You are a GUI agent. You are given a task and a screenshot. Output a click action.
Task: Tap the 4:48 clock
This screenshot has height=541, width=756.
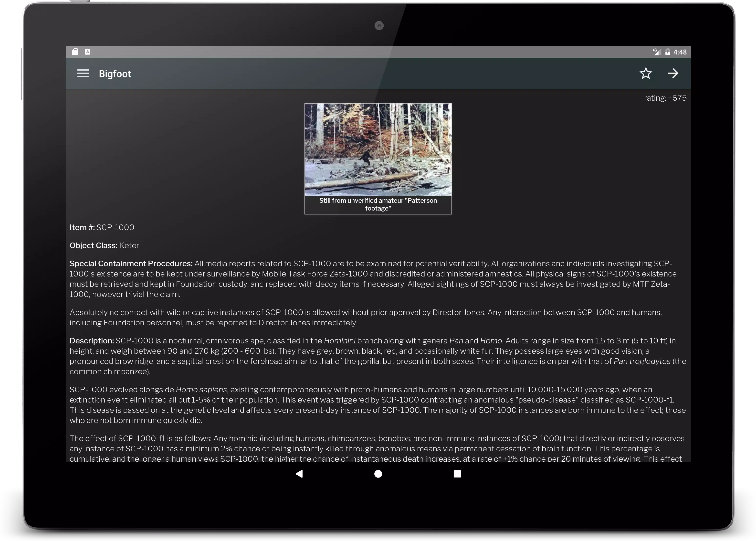(680, 52)
